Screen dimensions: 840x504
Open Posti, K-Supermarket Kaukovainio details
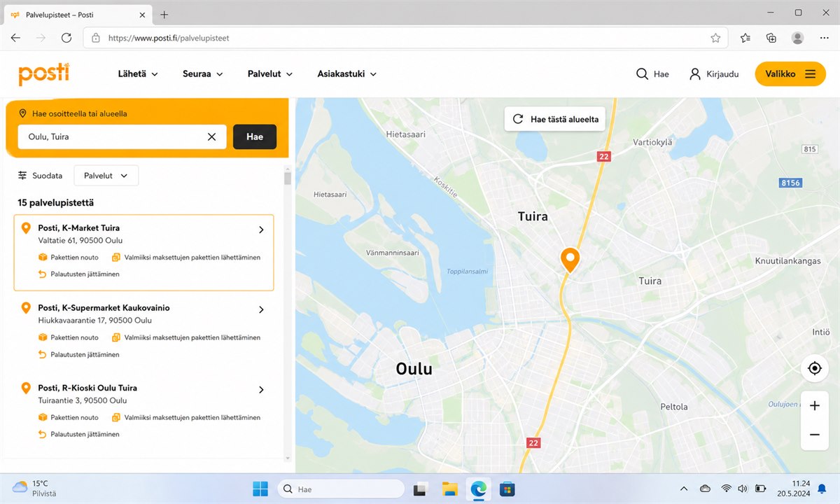point(143,332)
